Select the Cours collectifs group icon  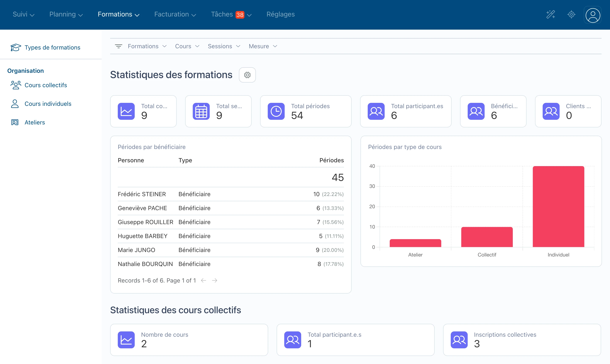tap(15, 85)
